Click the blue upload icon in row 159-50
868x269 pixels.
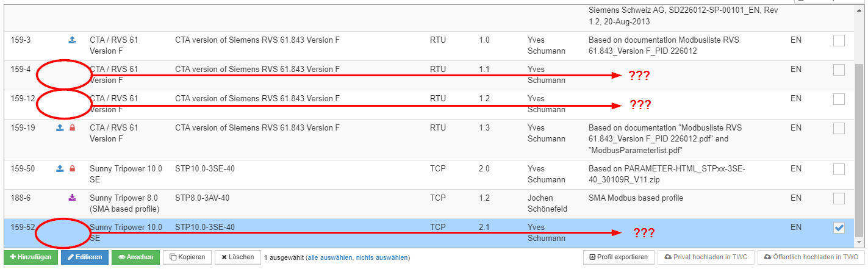coord(60,168)
